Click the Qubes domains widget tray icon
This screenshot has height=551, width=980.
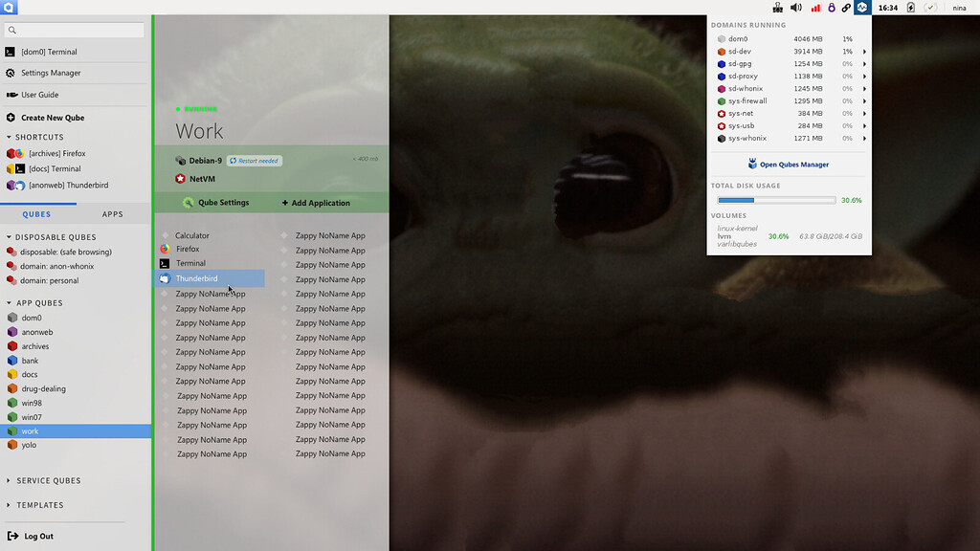point(862,8)
